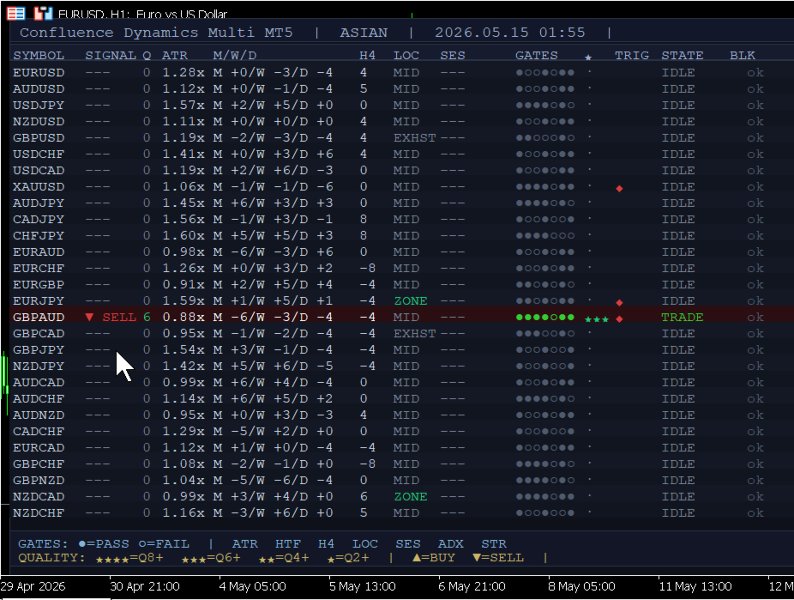
Task: Click the LOC column header
Action: (x=406, y=55)
